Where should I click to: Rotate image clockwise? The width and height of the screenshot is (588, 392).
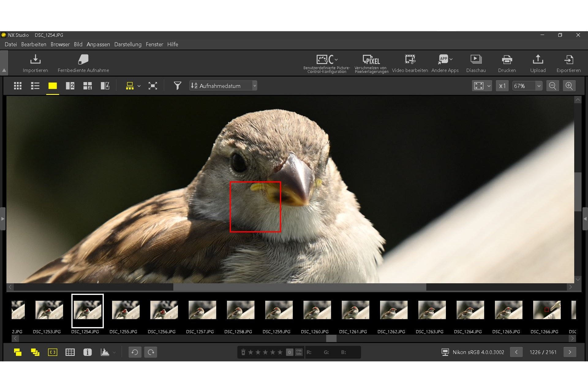(x=151, y=352)
